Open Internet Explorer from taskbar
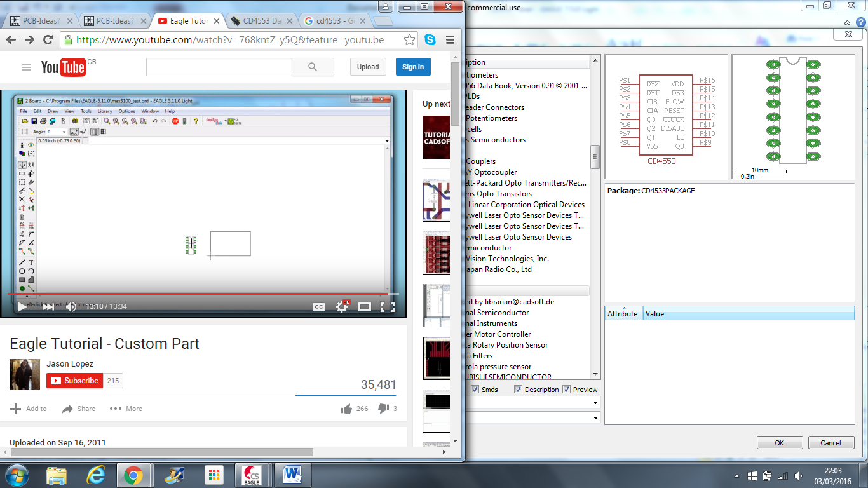 tap(95, 475)
